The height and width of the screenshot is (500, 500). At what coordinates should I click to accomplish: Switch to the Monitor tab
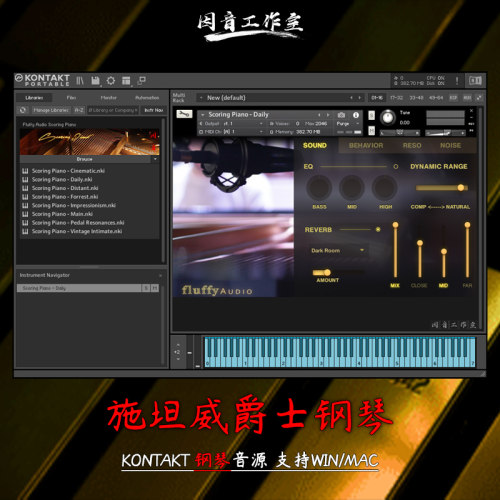pyautogui.click(x=109, y=98)
